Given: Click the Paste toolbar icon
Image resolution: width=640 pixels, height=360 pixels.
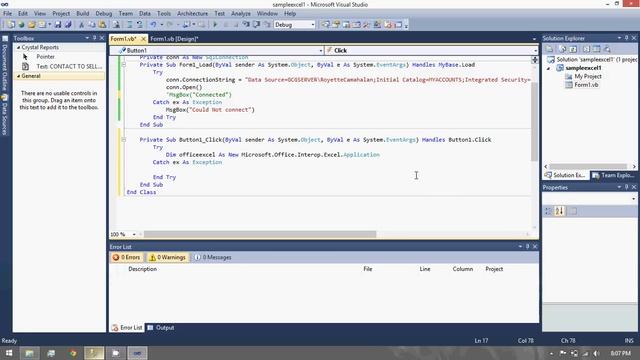Looking at the screenshot, I should (102, 25).
